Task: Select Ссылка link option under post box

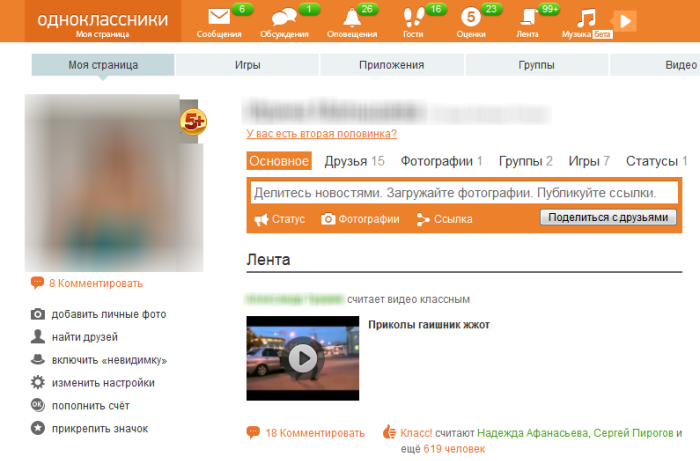Action: pyautogui.click(x=444, y=219)
